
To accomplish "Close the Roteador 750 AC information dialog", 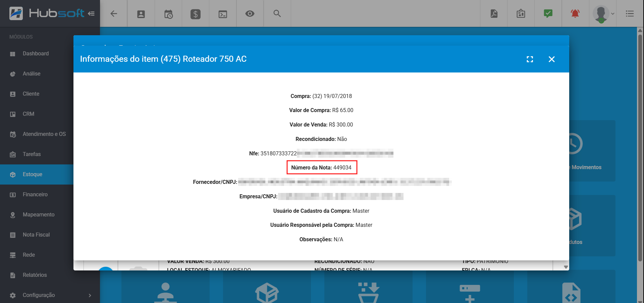I will pos(551,59).
